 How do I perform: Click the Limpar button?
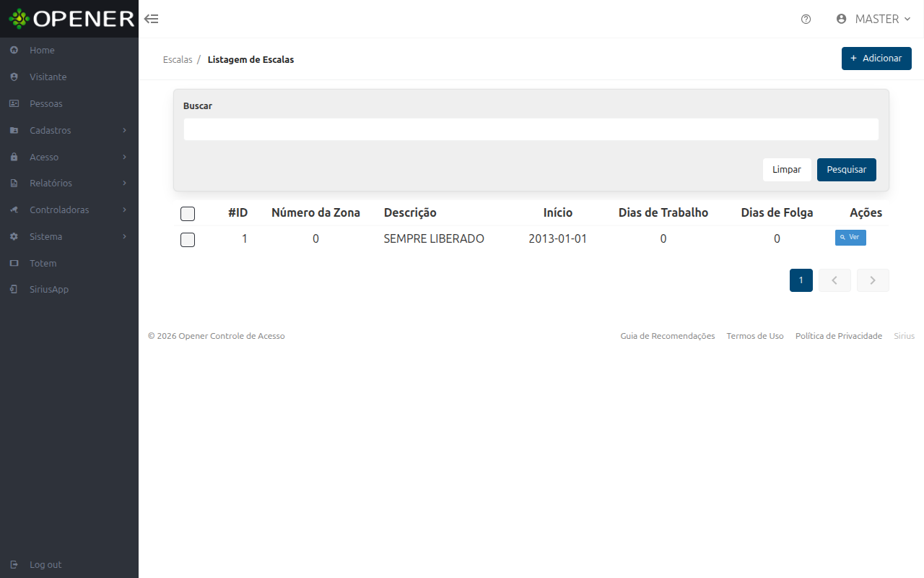coord(787,170)
